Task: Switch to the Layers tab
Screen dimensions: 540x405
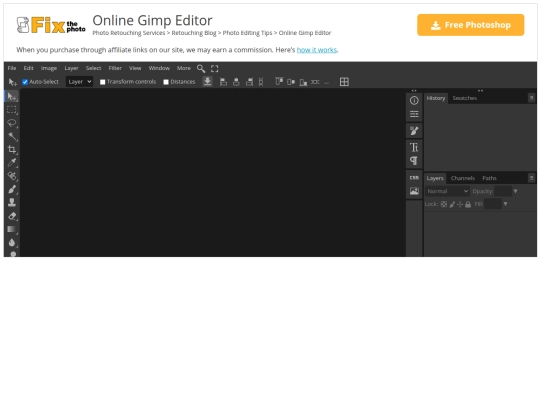Action: tap(435, 178)
